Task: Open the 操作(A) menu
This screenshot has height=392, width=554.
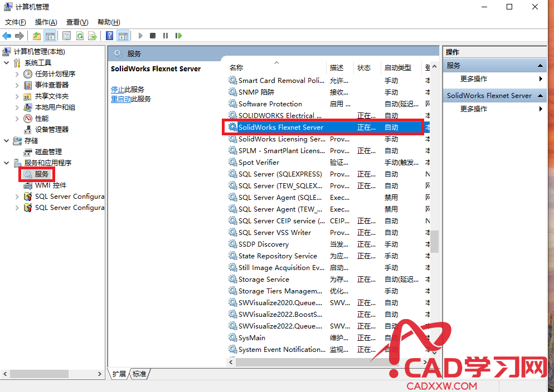Action: (x=46, y=22)
